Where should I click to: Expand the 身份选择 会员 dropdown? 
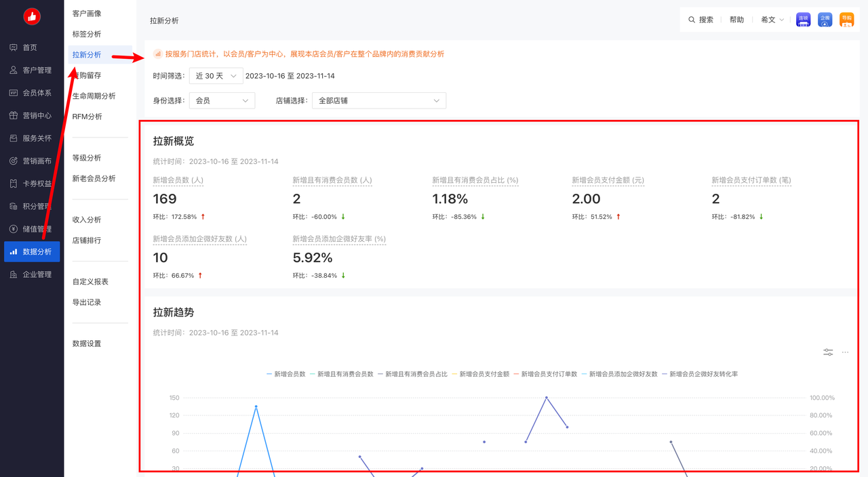[x=222, y=100]
